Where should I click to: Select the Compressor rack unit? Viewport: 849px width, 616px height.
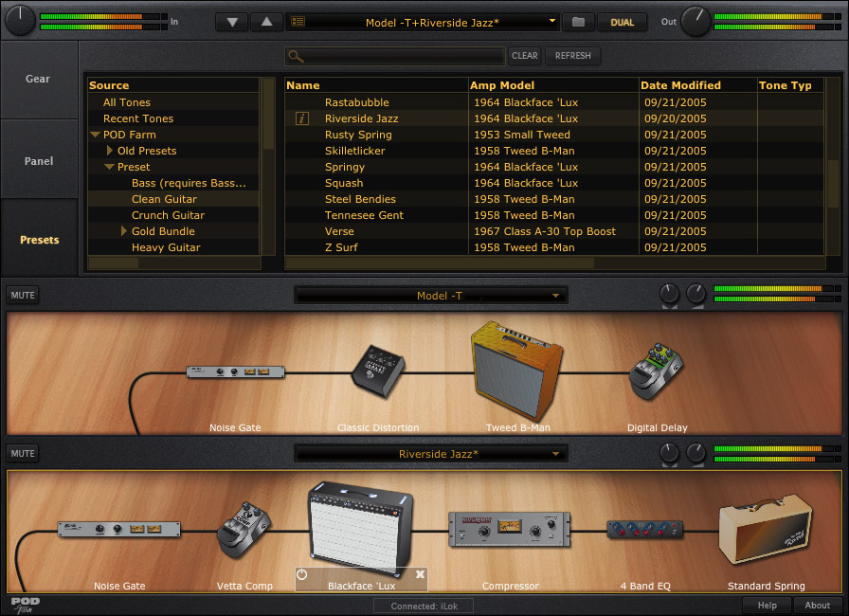(510, 530)
